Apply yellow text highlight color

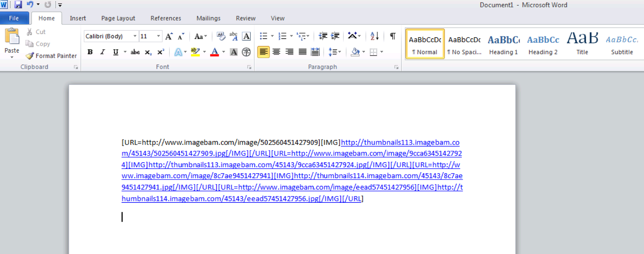click(x=195, y=52)
